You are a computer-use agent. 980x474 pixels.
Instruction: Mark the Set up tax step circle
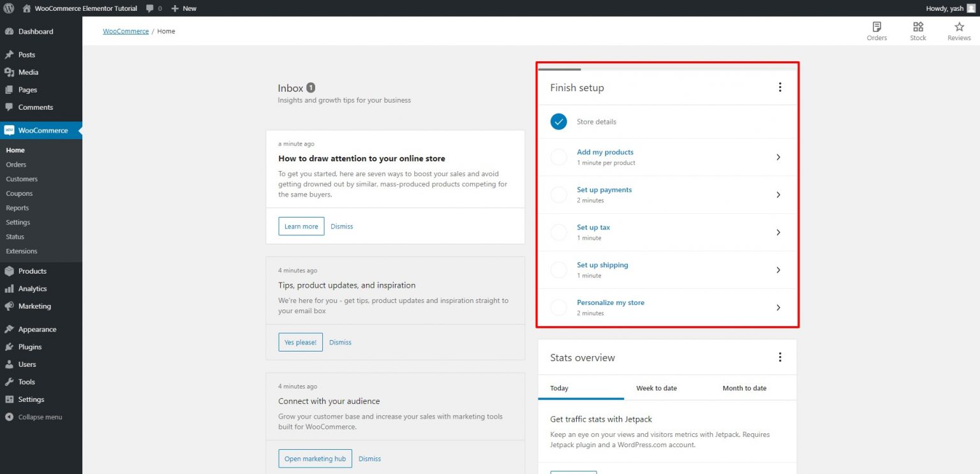point(558,232)
